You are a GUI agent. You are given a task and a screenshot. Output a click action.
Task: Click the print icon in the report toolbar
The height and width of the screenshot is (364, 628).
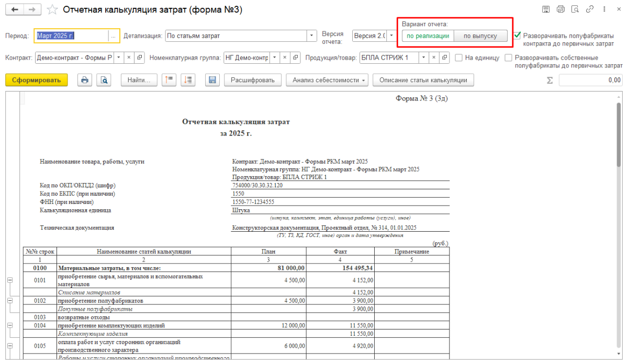tap(85, 80)
